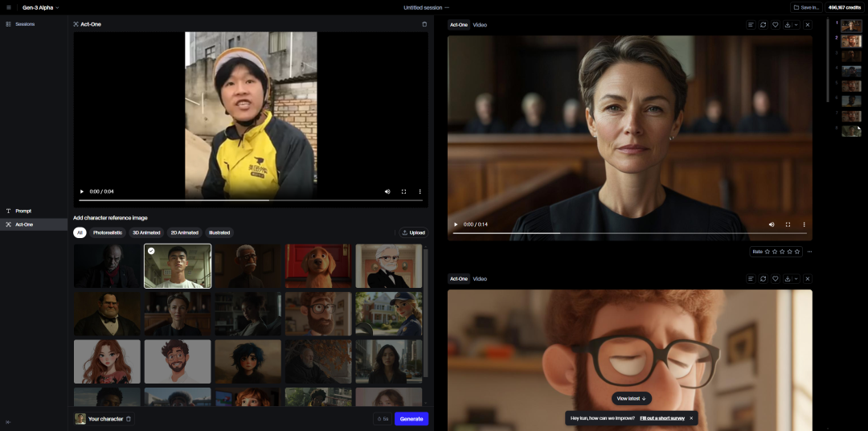
Task: Click the Save in folder button
Action: pyautogui.click(x=806, y=8)
